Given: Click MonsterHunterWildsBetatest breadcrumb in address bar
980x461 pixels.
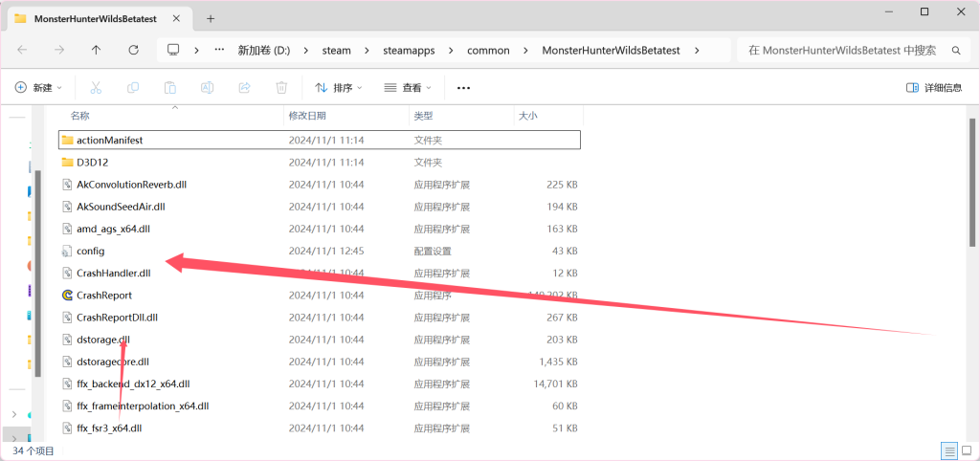Looking at the screenshot, I should point(611,51).
